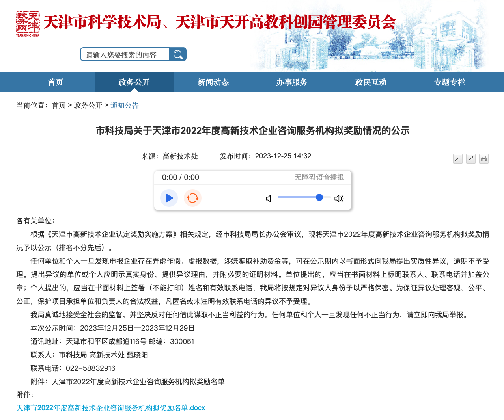Increase font size with A+ icon
The height and width of the screenshot is (420, 504).
(470, 159)
